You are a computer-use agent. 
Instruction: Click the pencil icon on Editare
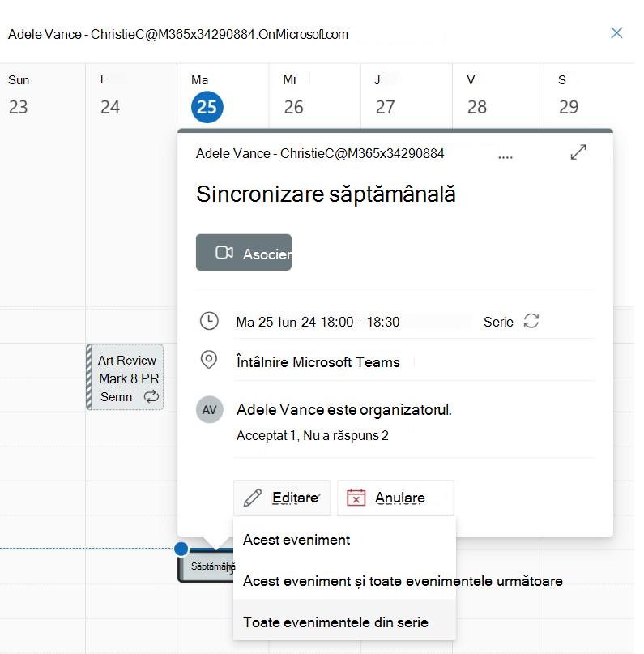252,498
